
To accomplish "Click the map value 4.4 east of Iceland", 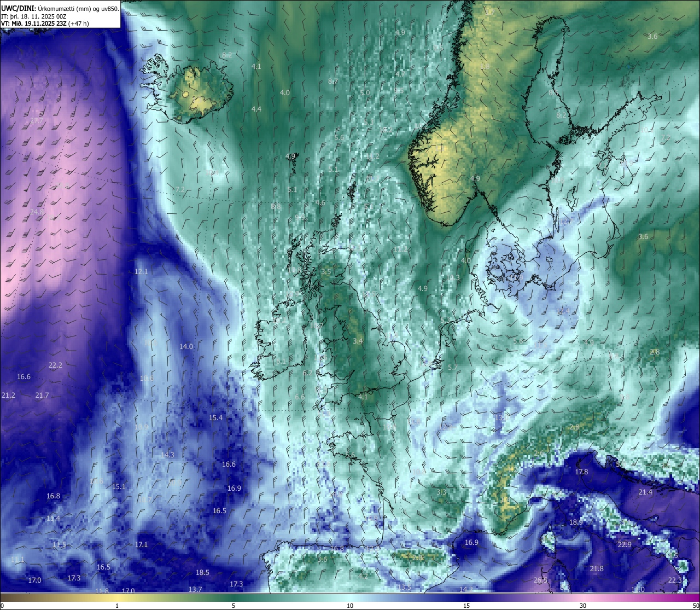I will tap(256, 109).
